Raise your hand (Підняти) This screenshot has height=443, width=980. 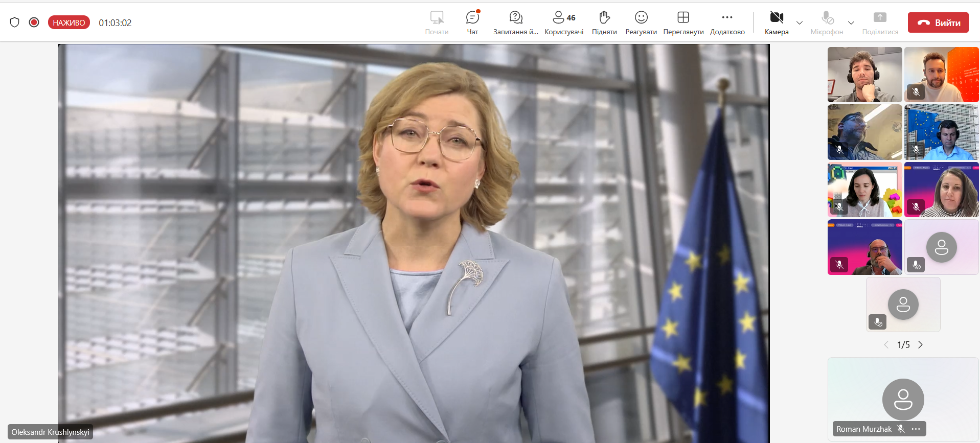tap(604, 22)
